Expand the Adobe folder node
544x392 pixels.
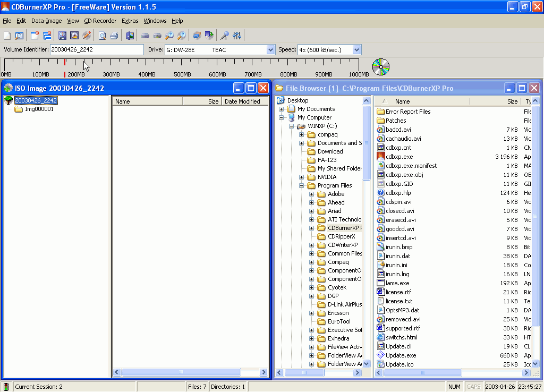click(311, 194)
